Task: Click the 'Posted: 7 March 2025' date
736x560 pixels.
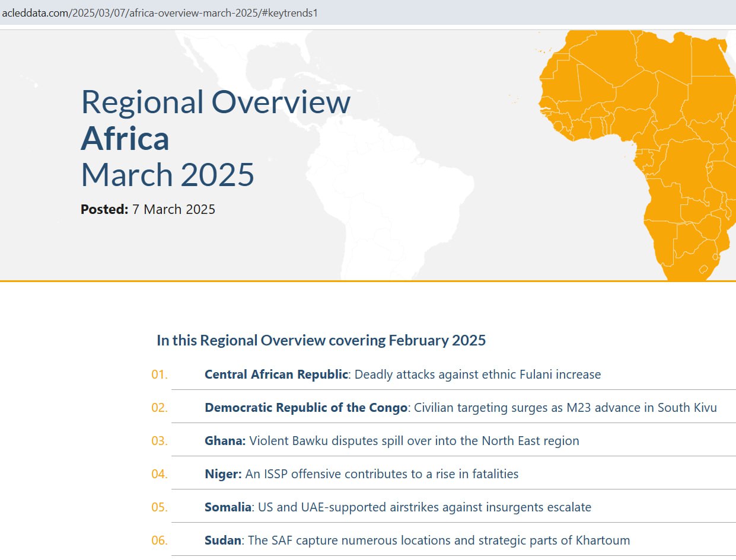Action: click(x=148, y=209)
